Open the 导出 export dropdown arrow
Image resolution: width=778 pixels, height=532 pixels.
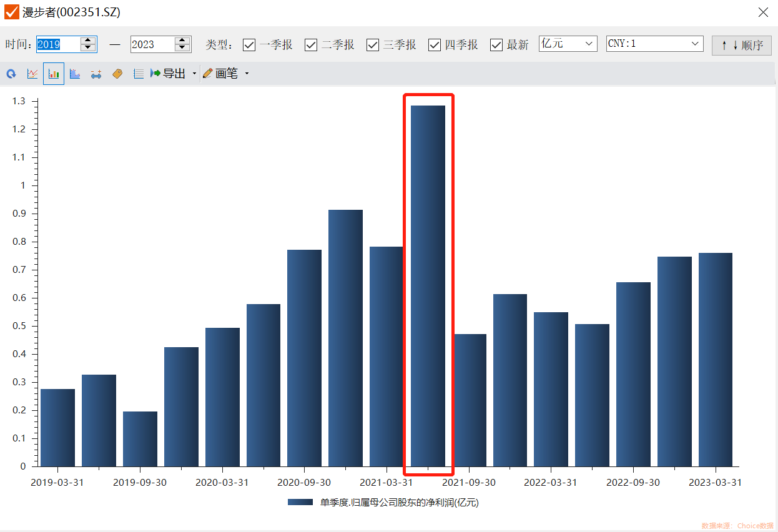[x=194, y=74]
